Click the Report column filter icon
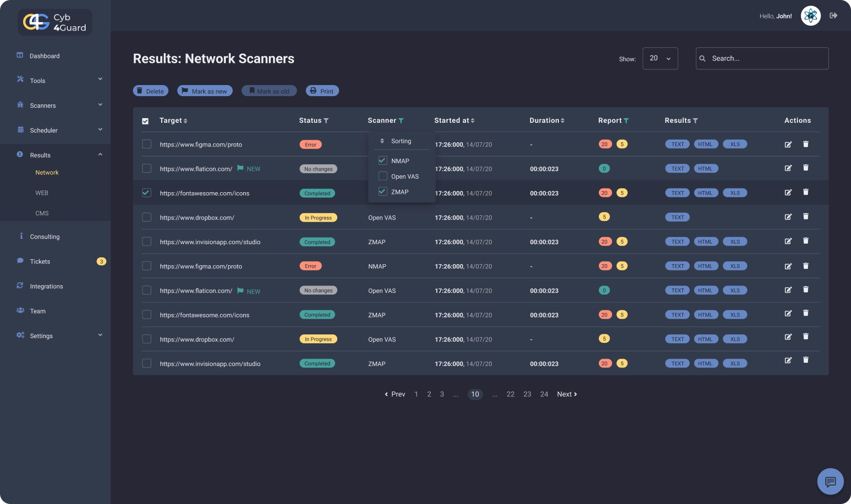Screen dimensions: 851x504 [626, 121]
